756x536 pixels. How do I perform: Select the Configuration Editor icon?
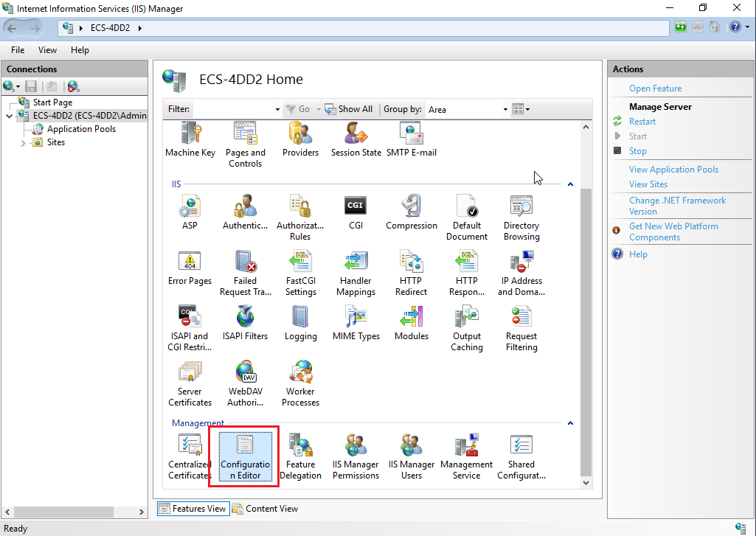245,456
